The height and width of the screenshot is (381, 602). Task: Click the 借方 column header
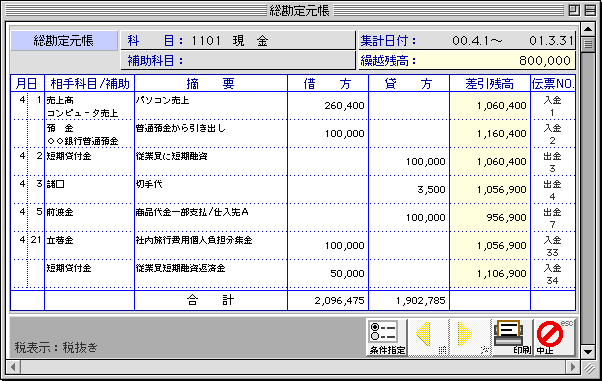(328, 83)
